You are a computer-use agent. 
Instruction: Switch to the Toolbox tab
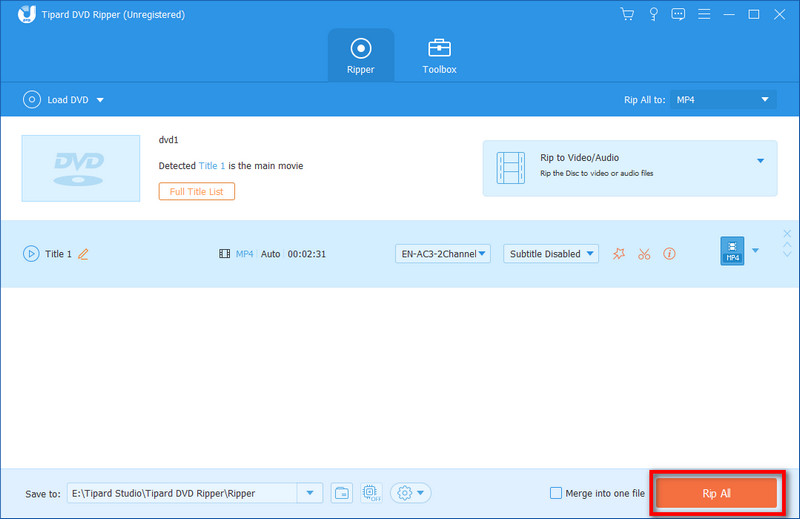point(439,55)
